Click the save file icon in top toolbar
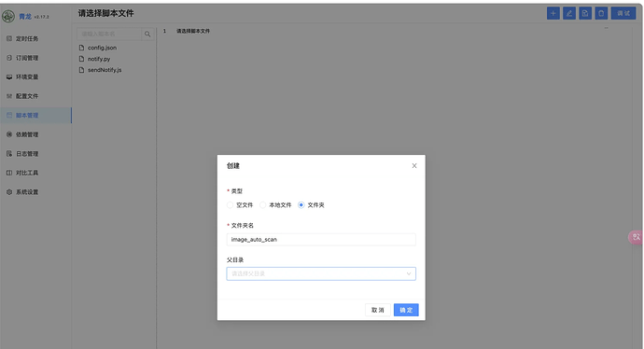This screenshot has width=644, height=349. pos(585,14)
